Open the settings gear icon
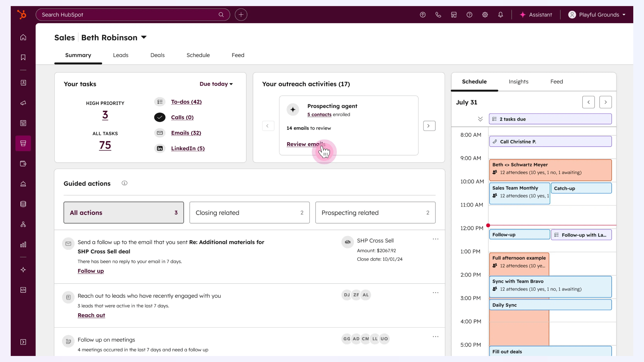644x362 pixels. 485,15
